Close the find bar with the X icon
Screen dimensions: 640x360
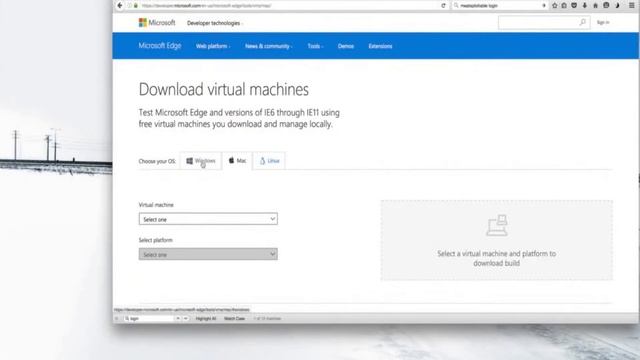pos(117,318)
